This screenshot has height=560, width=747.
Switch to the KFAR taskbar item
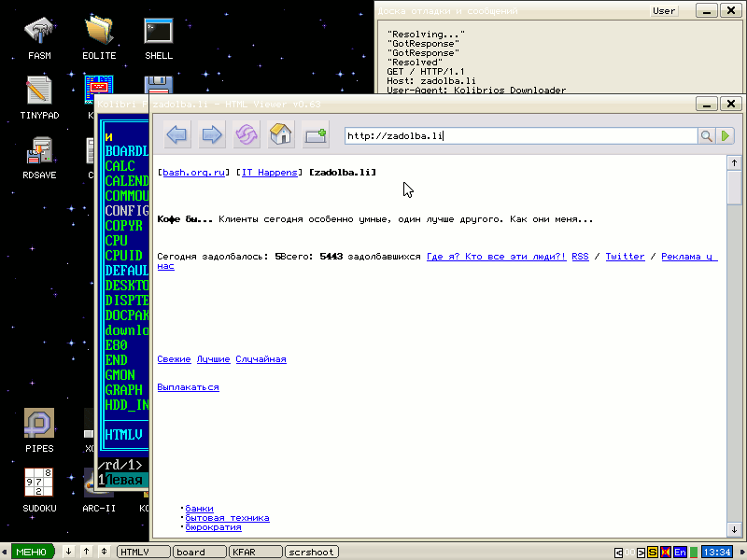click(254, 553)
